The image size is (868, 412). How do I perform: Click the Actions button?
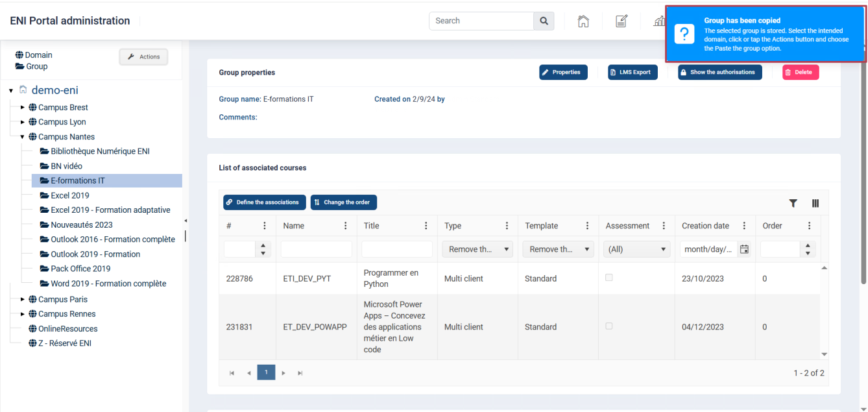tap(143, 57)
